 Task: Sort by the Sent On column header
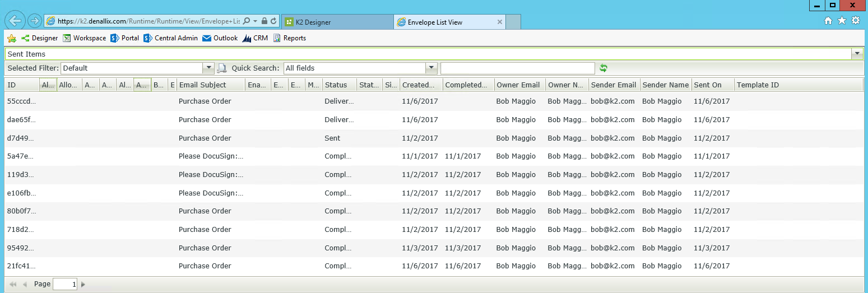(x=712, y=85)
